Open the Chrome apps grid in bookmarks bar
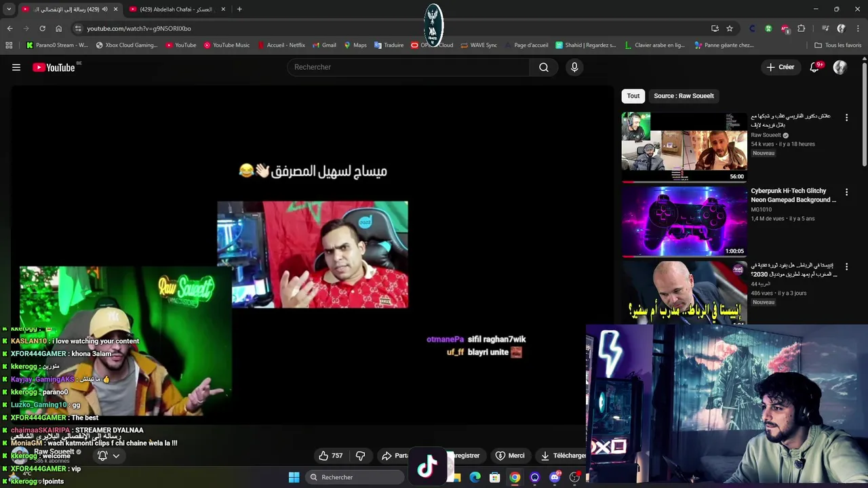 coord(9,45)
